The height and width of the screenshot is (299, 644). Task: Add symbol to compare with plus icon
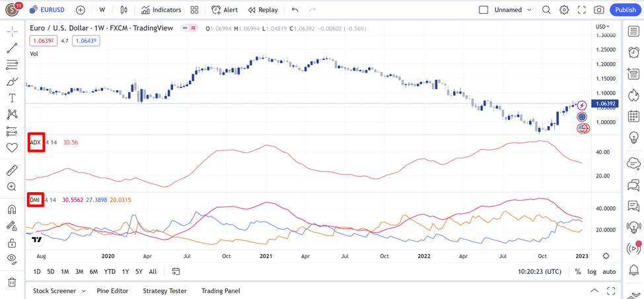pos(81,9)
